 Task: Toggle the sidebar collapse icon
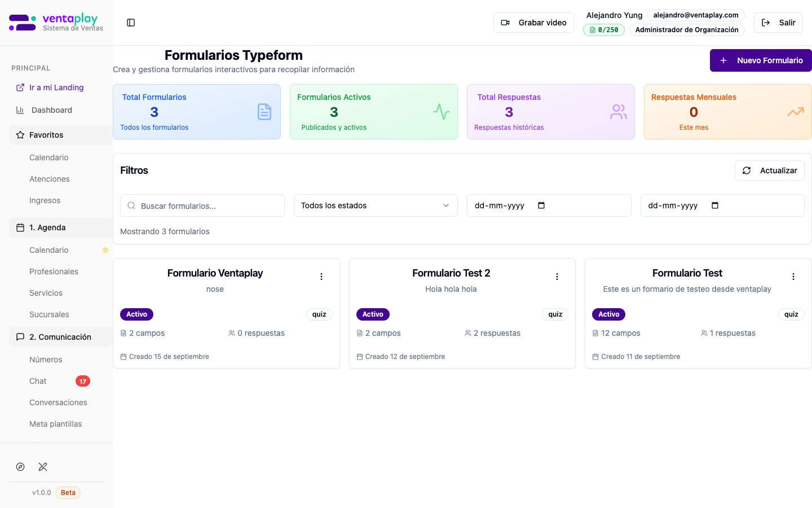(131, 23)
